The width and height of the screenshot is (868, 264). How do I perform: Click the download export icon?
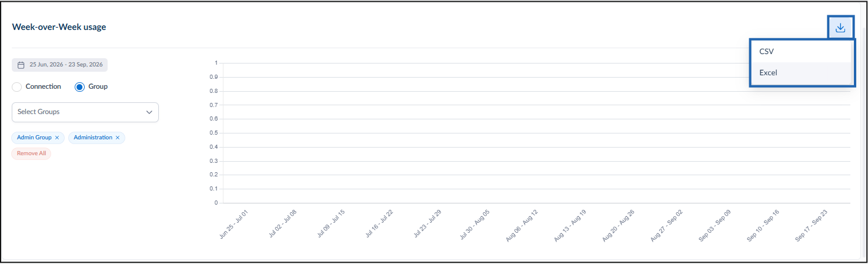coord(840,28)
